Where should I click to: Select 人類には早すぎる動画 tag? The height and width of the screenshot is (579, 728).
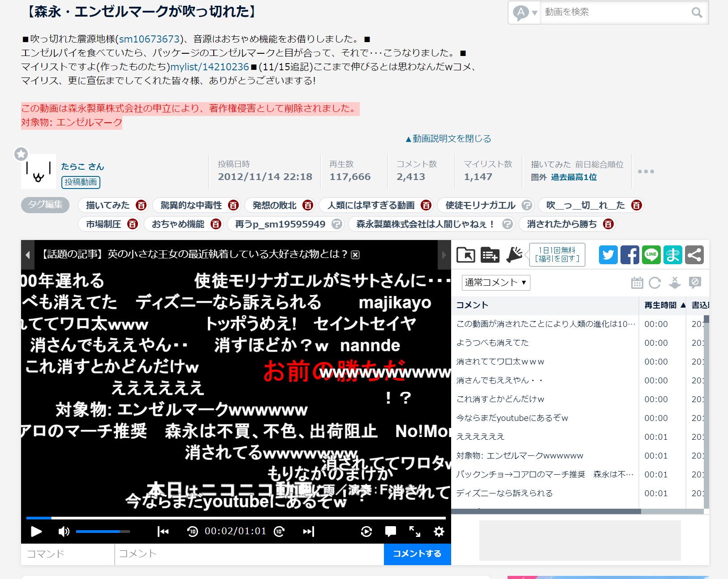click(371, 205)
